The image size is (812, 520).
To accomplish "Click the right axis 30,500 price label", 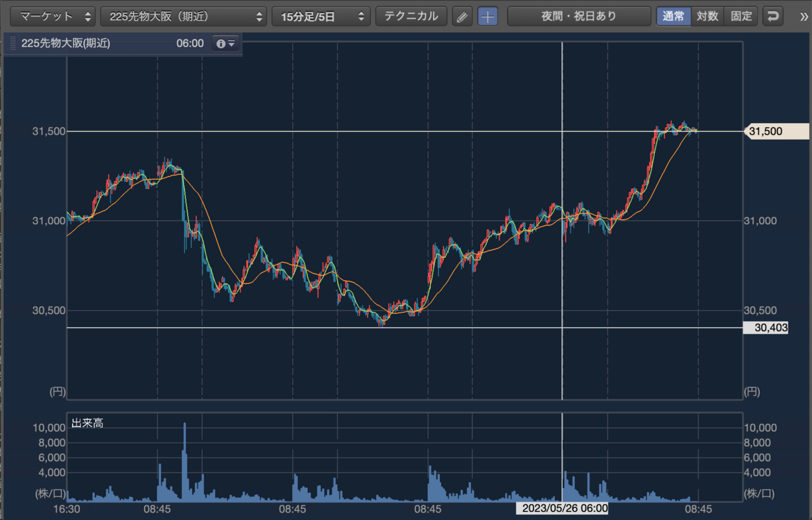I will click(761, 311).
